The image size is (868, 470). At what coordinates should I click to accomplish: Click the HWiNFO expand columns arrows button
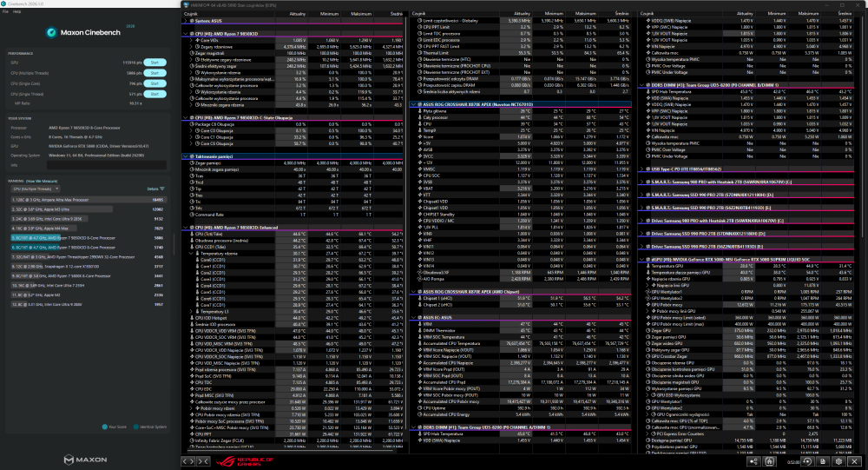pos(188,461)
